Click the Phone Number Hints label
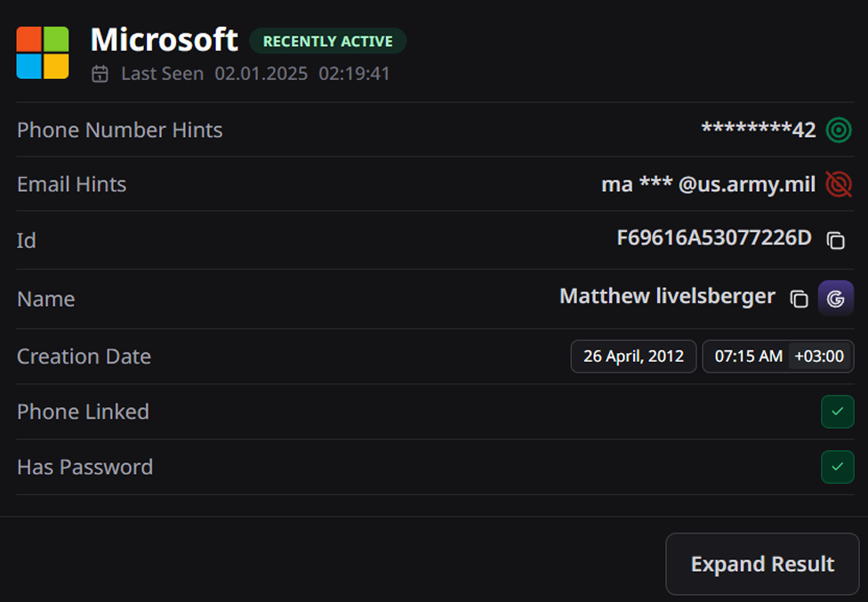 click(x=119, y=130)
